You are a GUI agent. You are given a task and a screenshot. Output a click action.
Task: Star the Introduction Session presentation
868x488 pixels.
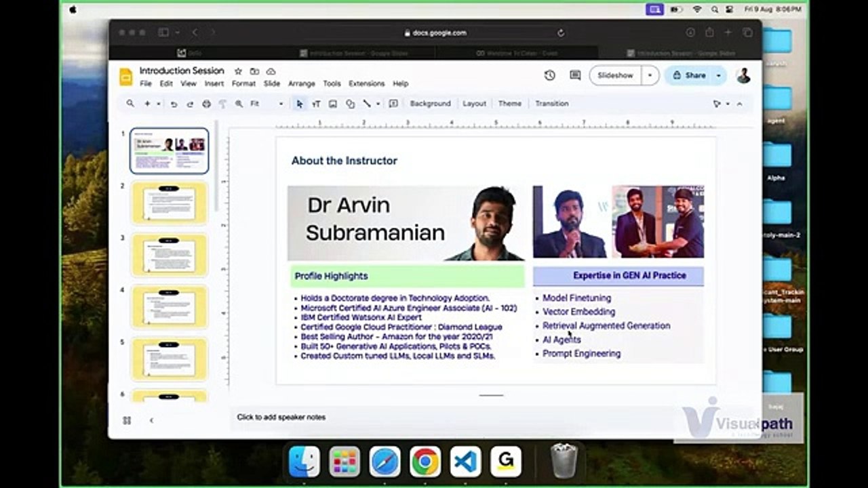click(238, 71)
